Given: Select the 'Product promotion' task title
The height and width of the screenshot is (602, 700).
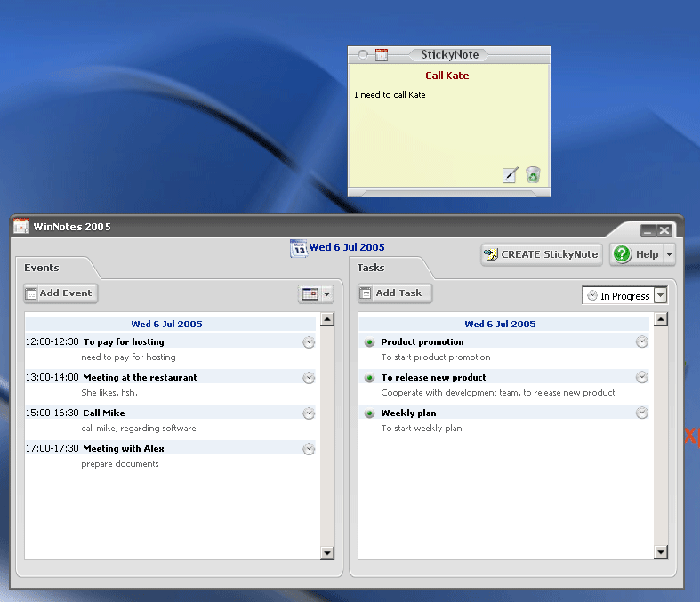Looking at the screenshot, I should 422,341.
